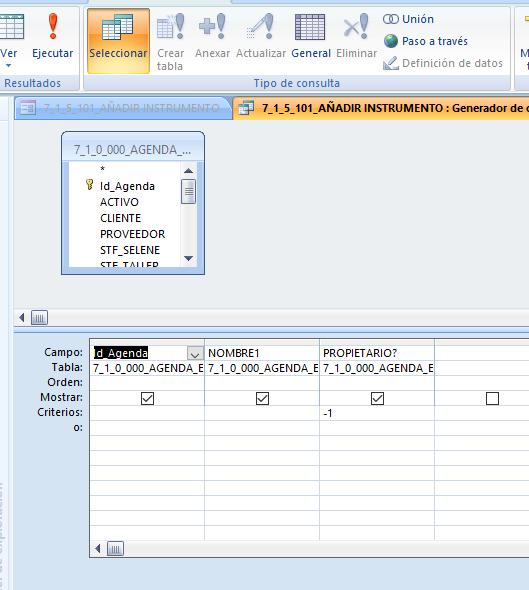Choose the Seleccionar query type
Viewport: 529px width, 590px height.
[118, 41]
